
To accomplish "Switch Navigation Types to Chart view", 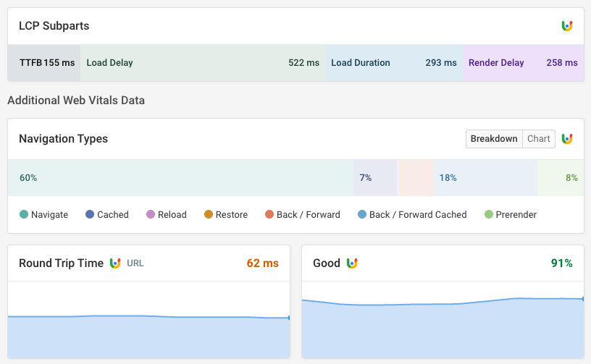I will (x=538, y=139).
